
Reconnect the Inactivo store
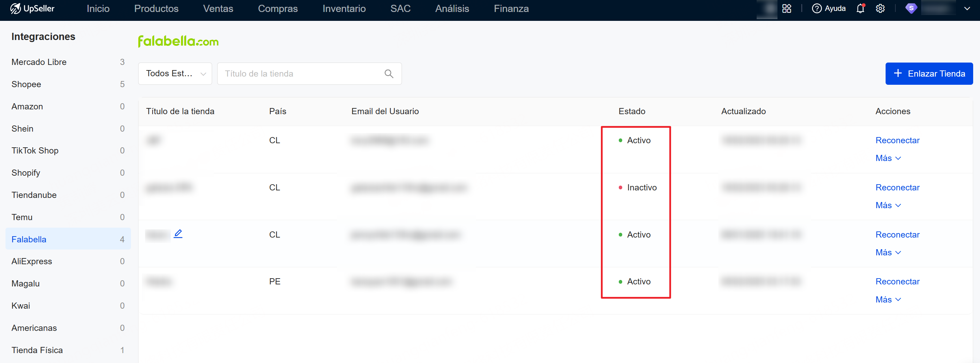(897, 187)
